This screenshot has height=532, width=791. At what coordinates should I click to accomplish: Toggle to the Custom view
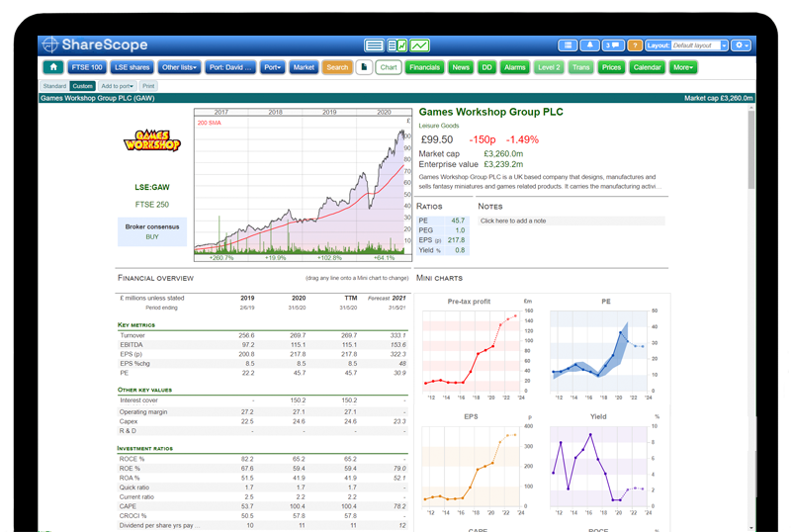click(x=83, y=86)
